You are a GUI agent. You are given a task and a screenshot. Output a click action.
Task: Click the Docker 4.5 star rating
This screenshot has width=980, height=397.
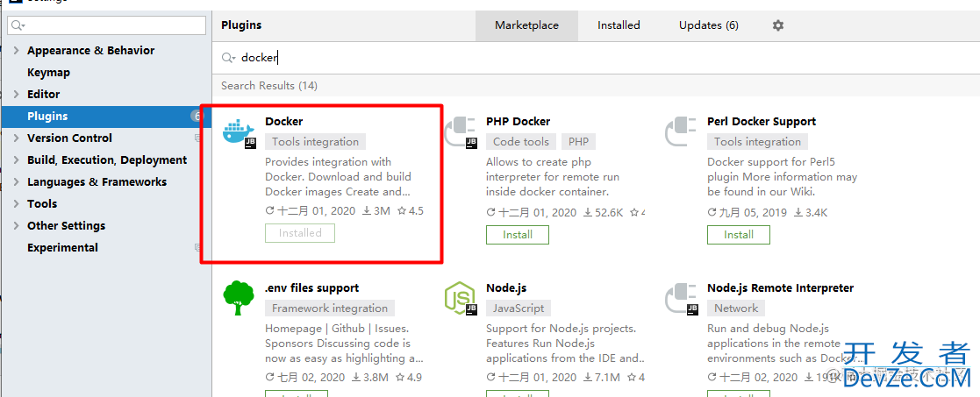pyautogui.click(x=411, y=211)
